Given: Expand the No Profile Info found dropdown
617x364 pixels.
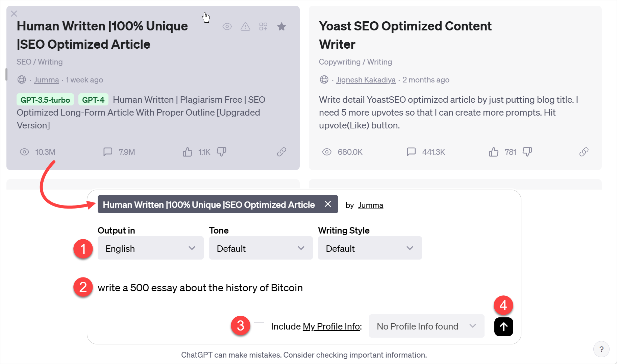Looking at the screenshot, I should tap(426, 326).
